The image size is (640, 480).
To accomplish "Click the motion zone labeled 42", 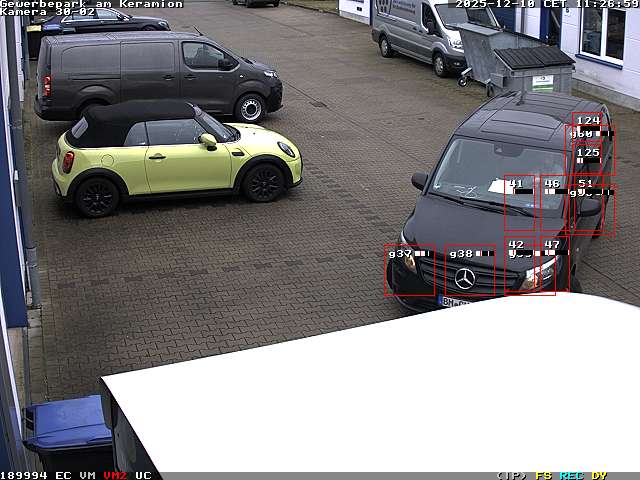I will pos(530,266).
